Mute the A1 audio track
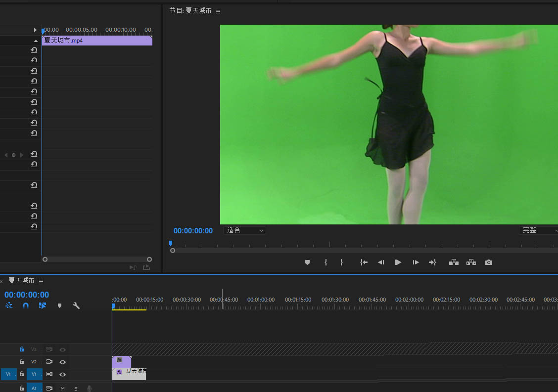Screen dimensions: 558x392 (x=63, y=389)
